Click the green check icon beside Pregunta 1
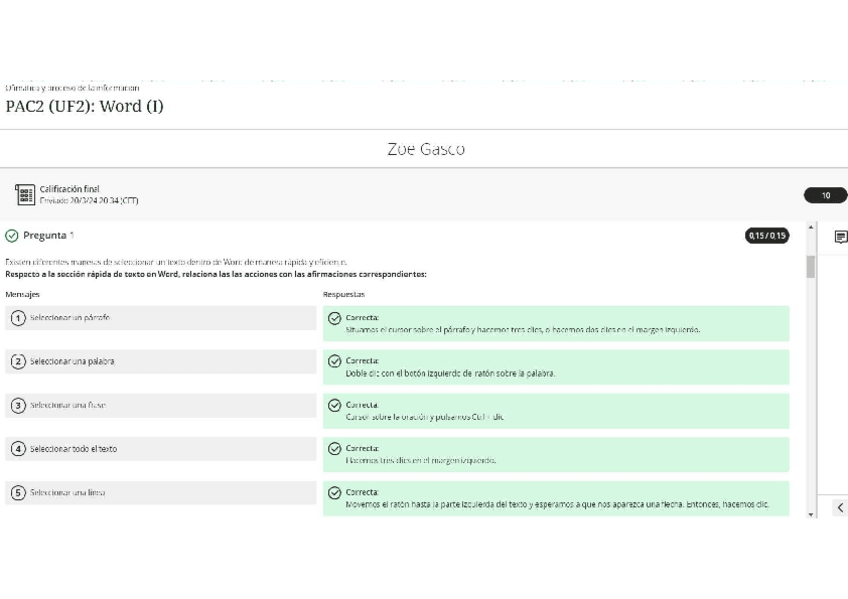The height and width of the screenshot is (599, 848). 12,236
